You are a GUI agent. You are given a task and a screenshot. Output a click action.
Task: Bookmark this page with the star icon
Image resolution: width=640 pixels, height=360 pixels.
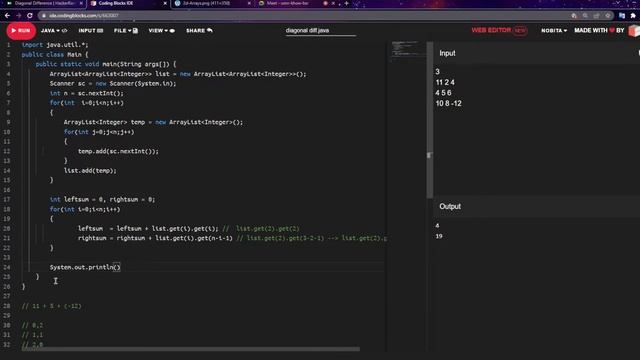click(608, 16)
